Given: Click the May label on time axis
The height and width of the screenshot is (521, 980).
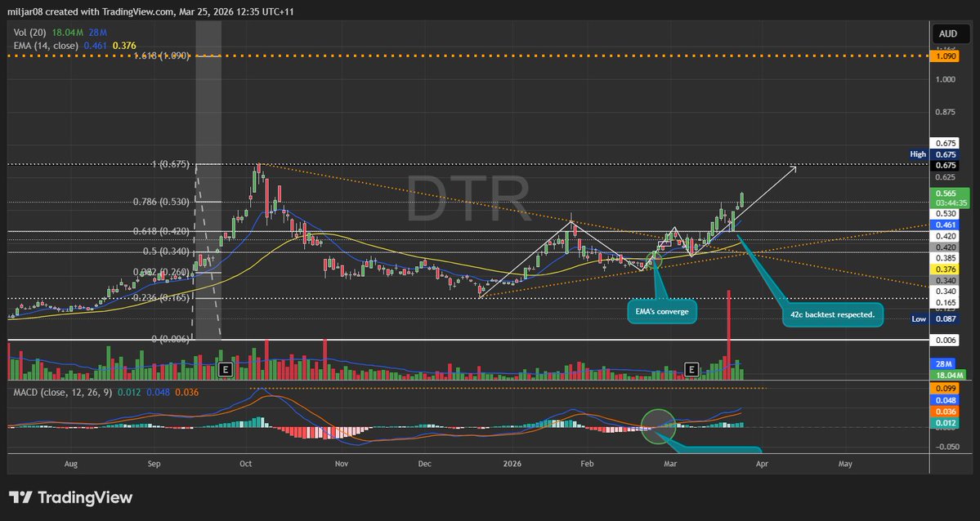Looking at the screenshot, I should pos(845,464).
